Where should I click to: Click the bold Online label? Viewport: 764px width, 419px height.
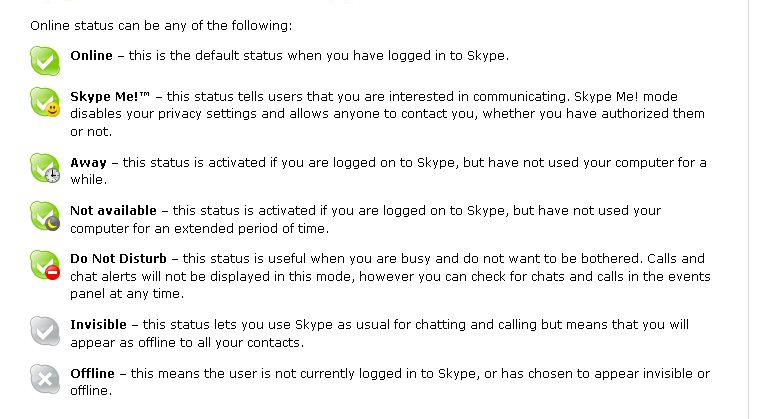tap(91, 56)
